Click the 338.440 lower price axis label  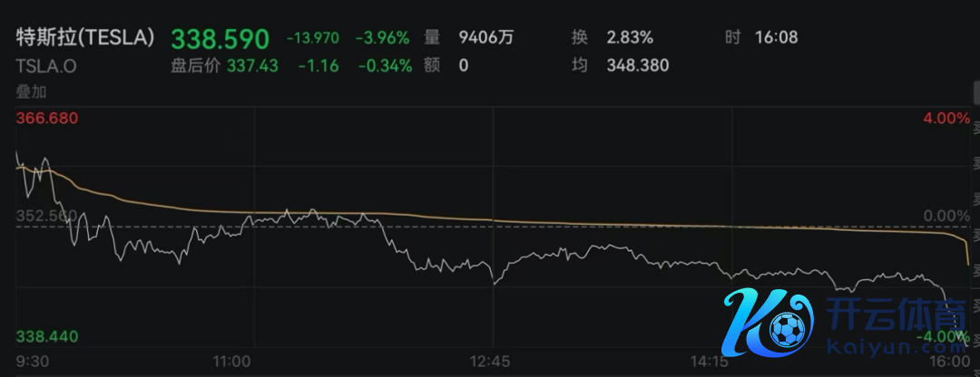(47, 336)
